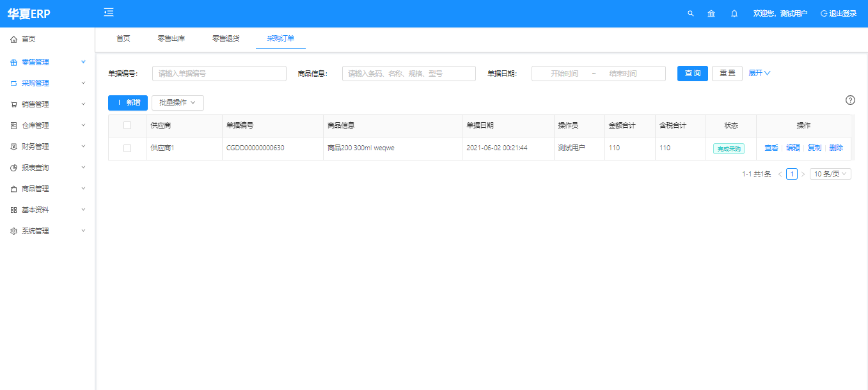Toggle the select-all checkbox in table header
The width and height of the screenshot is (868, 390).
[127, 125]
